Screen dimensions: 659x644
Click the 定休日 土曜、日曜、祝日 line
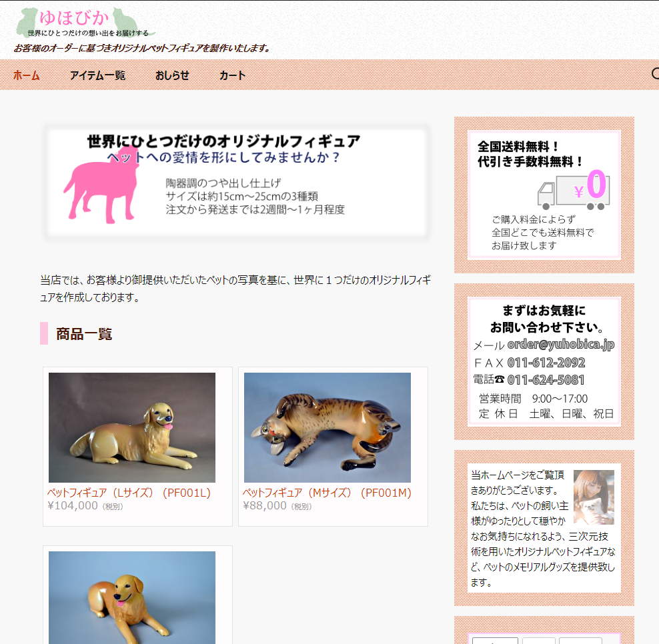click(546, 414)
